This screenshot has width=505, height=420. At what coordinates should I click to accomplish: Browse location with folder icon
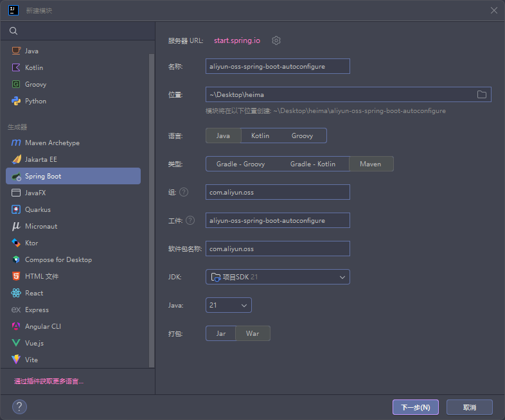tap(481, 94)
